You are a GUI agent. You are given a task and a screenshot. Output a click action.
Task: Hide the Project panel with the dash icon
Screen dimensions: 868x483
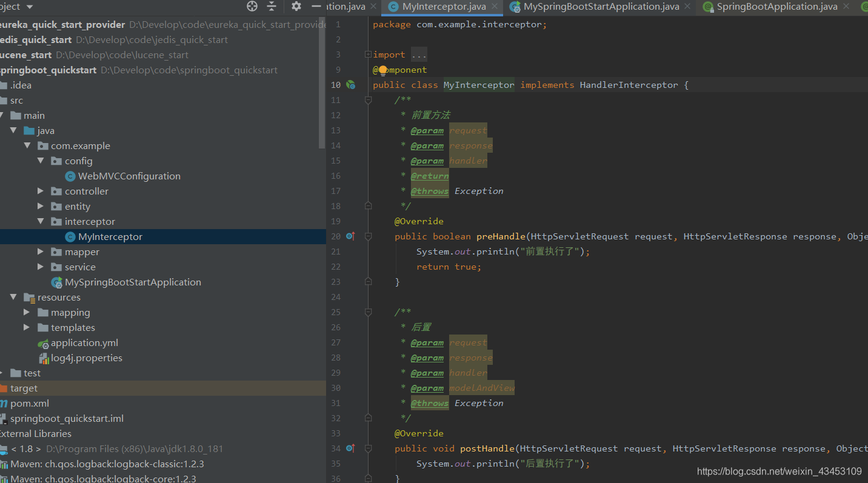click(316, 6)
